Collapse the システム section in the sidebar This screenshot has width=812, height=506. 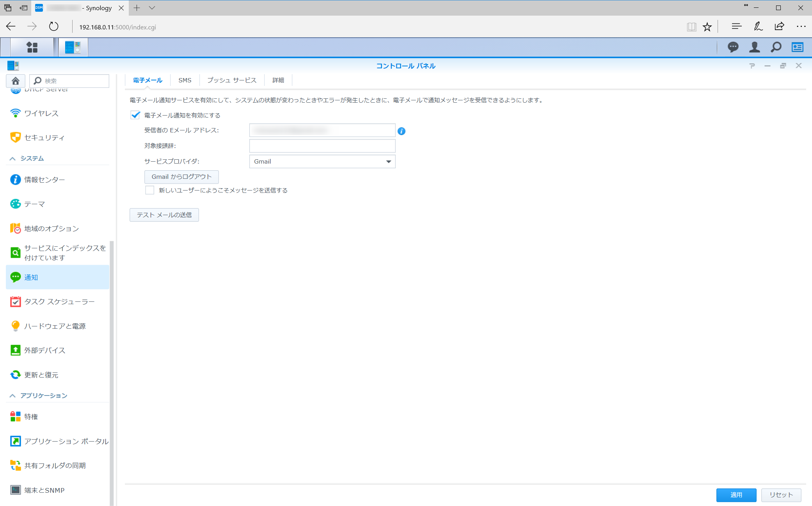click(12, 159)
